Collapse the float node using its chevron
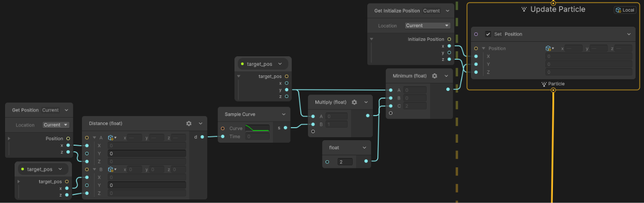This screenshot has width=644, height=203. (x=364, y=148)
